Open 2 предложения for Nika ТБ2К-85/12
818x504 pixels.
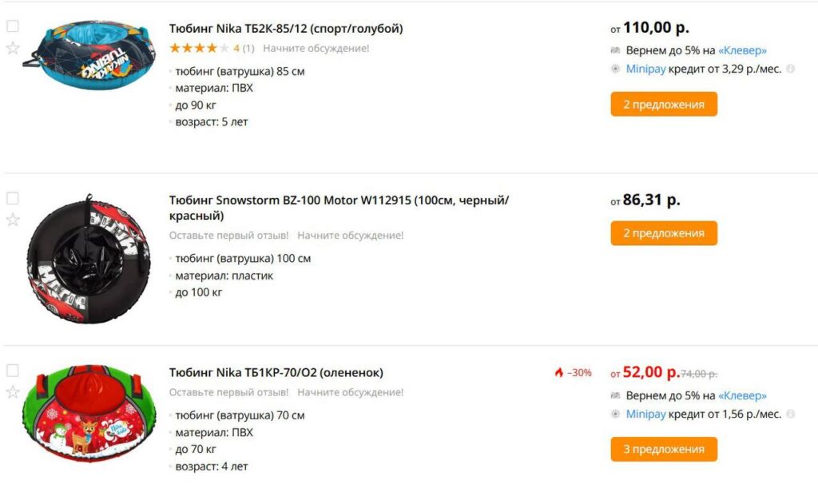664,105
